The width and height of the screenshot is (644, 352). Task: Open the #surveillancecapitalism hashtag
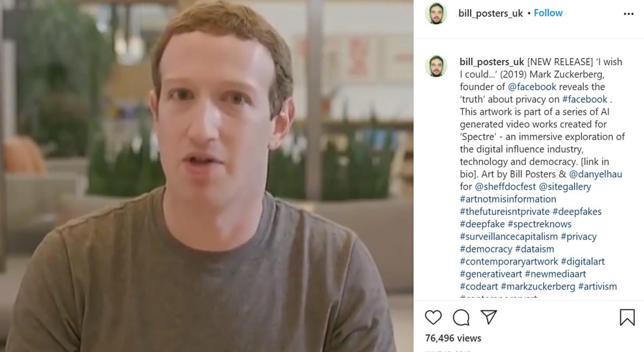(509, 236)
